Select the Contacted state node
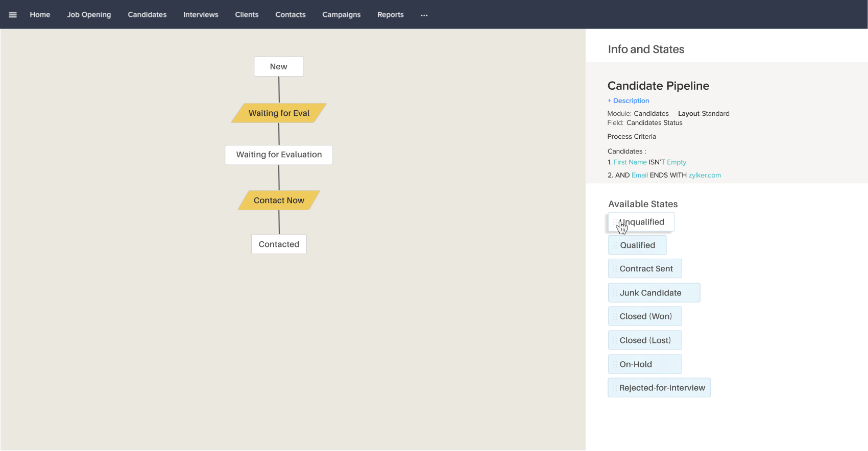The width and height of the screenshot is (868, 451). 279,244
